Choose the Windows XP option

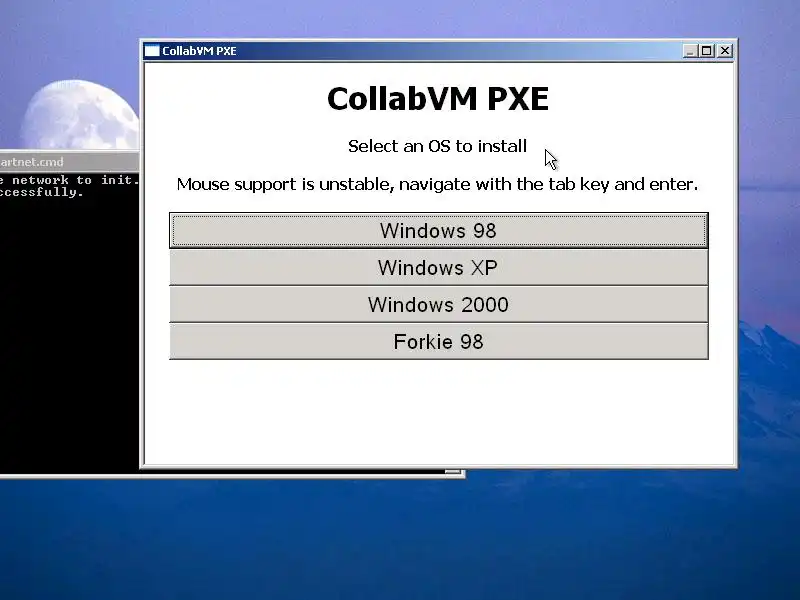(438, 267)
